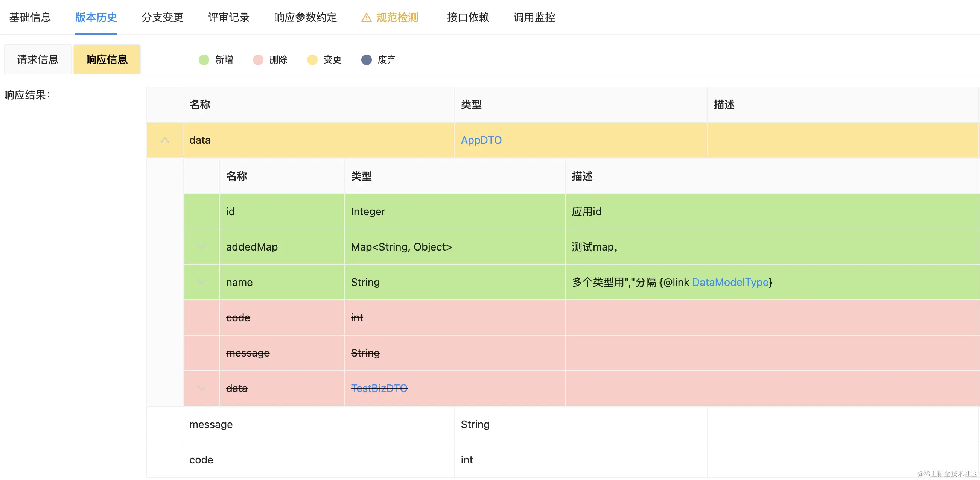
Task: Go to the 响应参数约定 tab
Action: coord(306,18)
